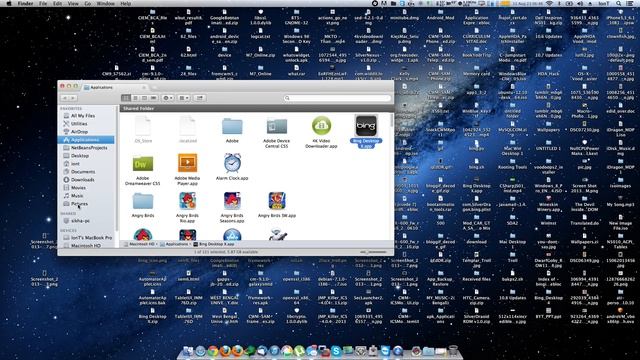640x360 pixels.
Task: Switch Finder to column view
Action: pyautogui.click(x=144, y=98)
